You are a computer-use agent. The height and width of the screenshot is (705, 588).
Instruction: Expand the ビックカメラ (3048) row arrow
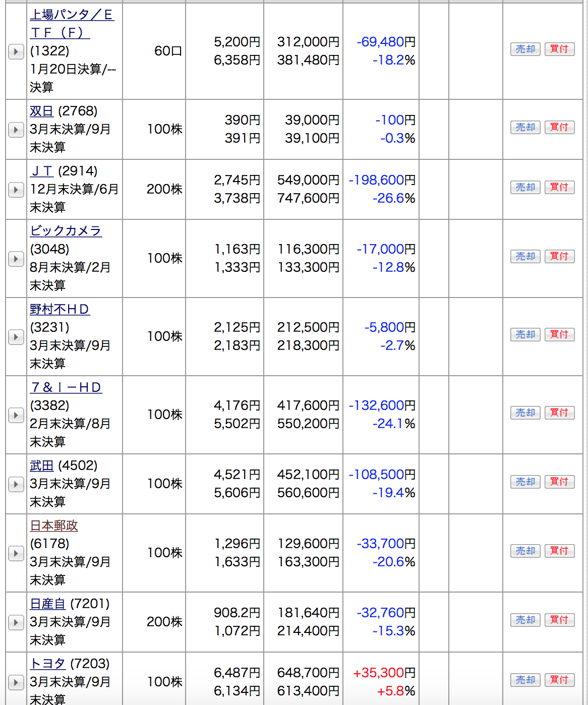tap(16, 259)
